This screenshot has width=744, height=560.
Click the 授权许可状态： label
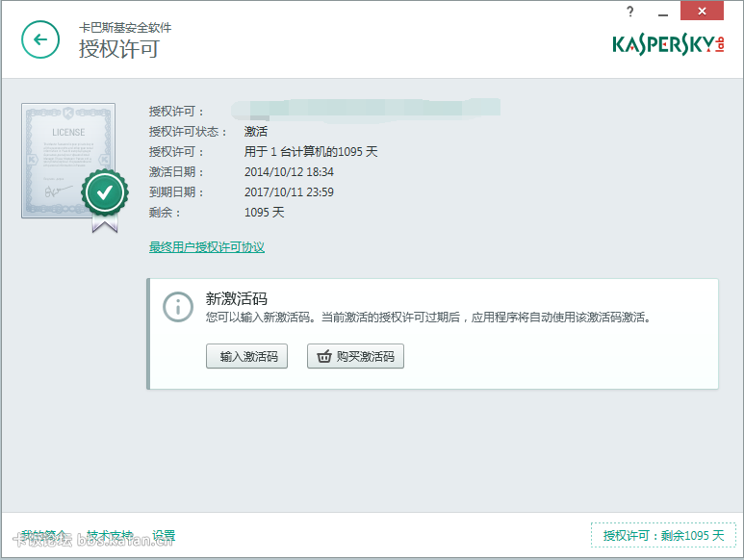point(188,132)
